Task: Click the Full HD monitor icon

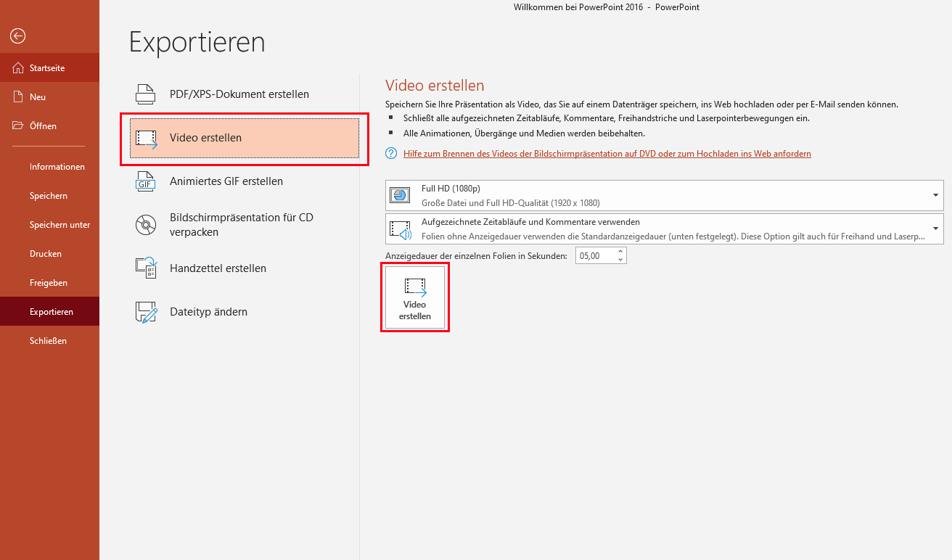Action: click(x=401, y=195)
